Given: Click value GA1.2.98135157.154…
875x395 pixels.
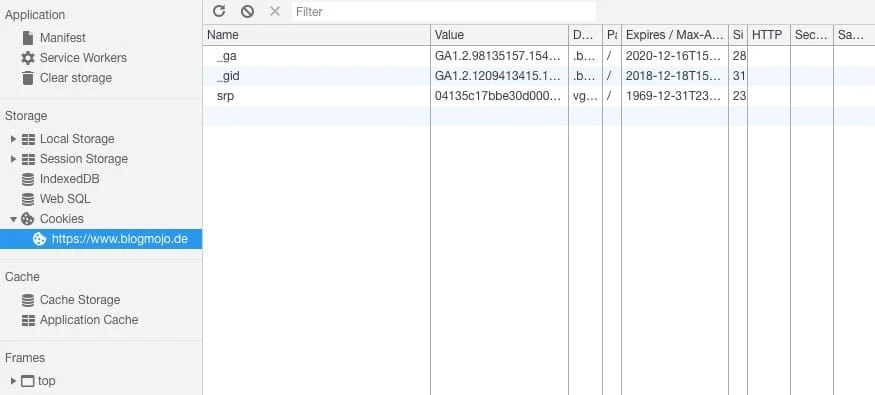Looking at the screenshot, I should click(498, 56).
